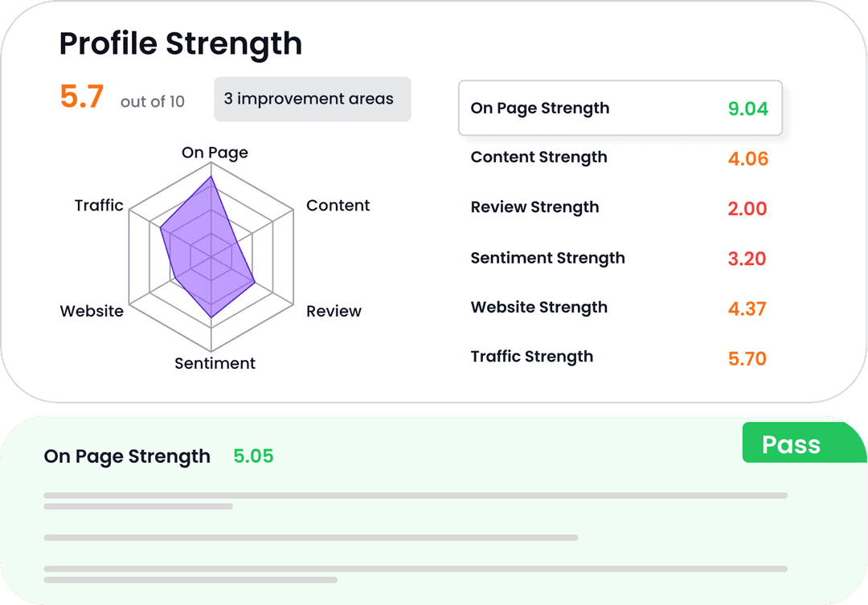
Task: Click the Website label on the radar chart
Action: pos(92,311)
